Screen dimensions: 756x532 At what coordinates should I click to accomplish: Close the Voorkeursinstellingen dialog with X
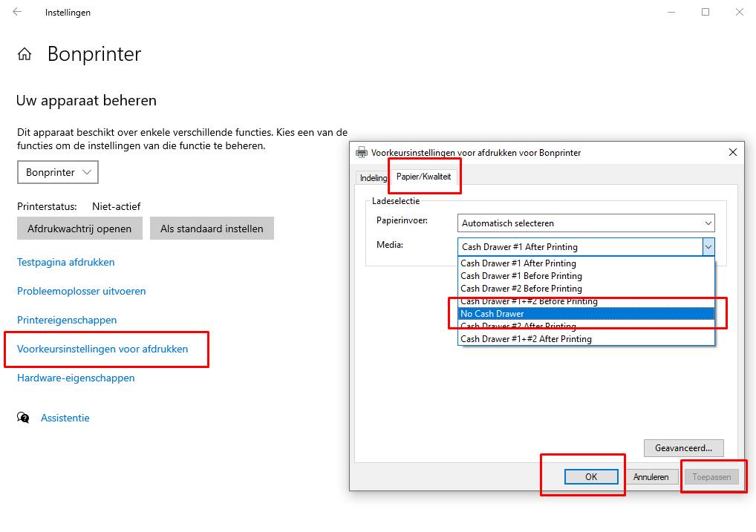click(x=733, y=152)
